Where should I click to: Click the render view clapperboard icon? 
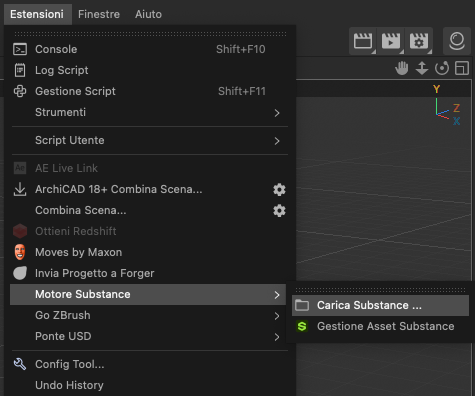(363, 41)
